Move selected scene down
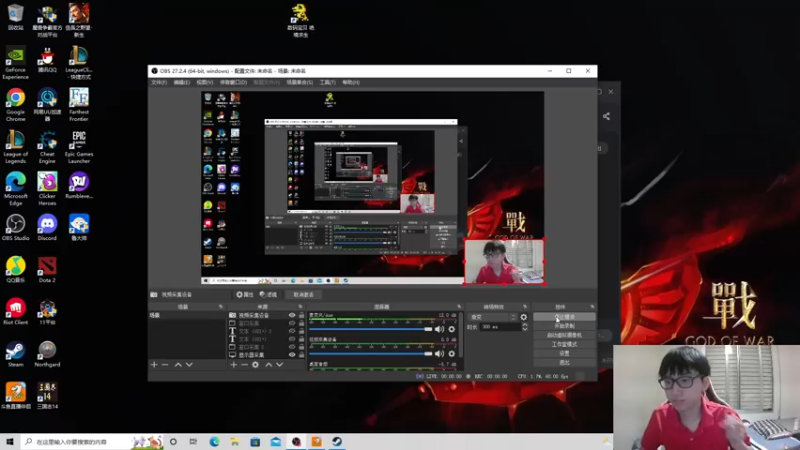 (189, 365)
